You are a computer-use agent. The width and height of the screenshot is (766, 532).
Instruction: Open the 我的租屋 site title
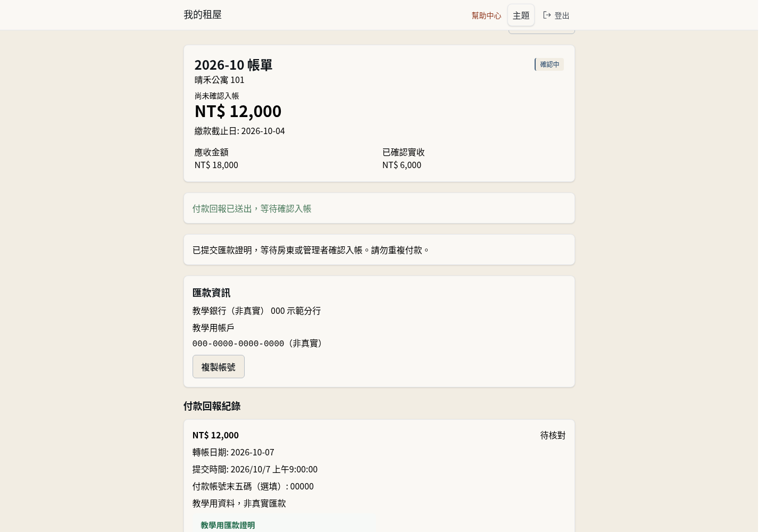(x=203, y=14)
